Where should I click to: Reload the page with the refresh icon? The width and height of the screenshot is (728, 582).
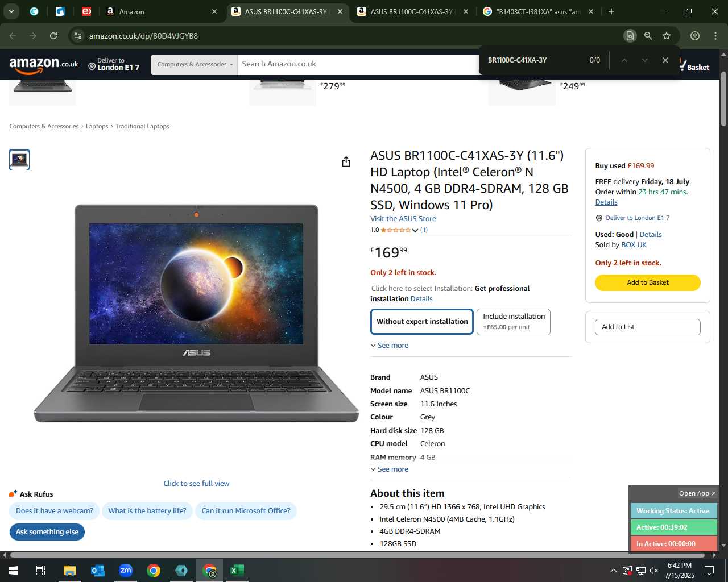[53, 36]
